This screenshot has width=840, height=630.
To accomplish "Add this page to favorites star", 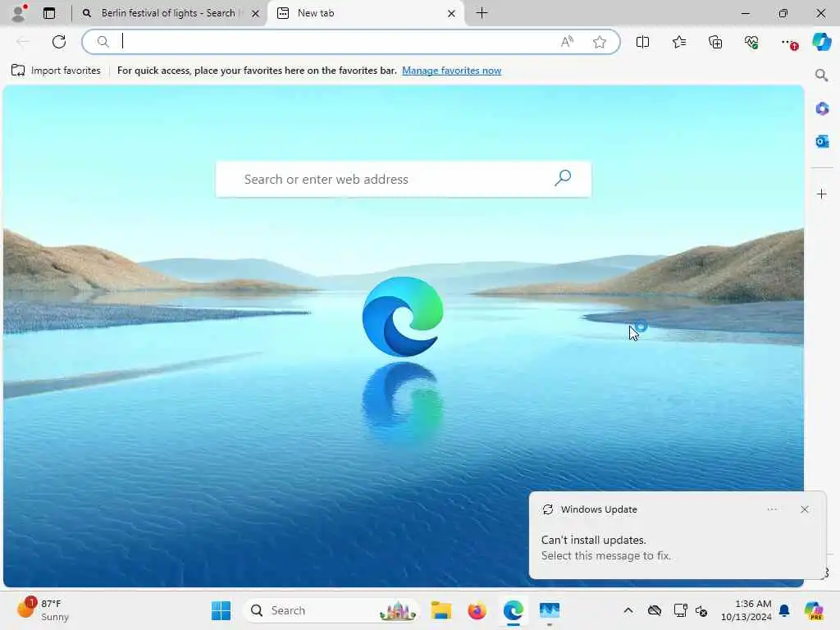I will (600, 42).
